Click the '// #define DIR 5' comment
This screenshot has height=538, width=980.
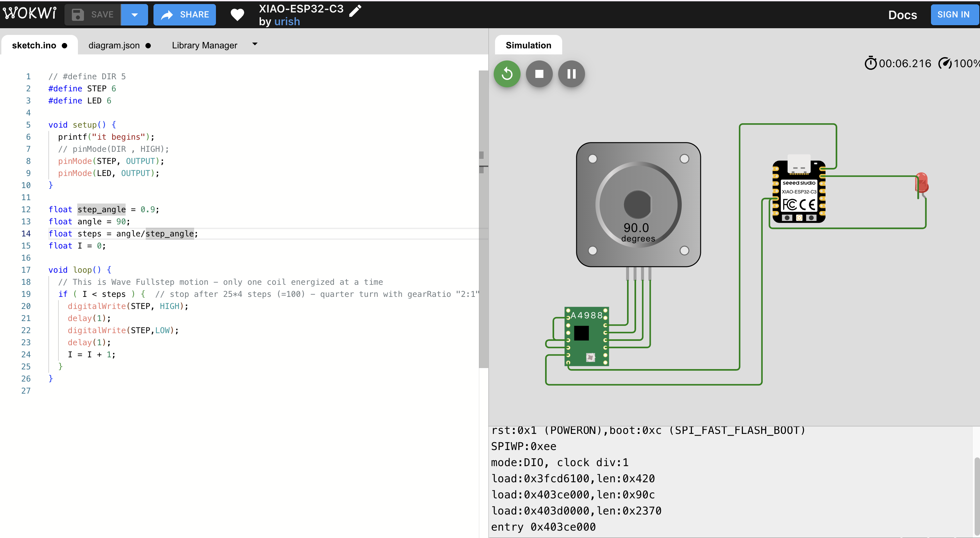tap(87, 77)
